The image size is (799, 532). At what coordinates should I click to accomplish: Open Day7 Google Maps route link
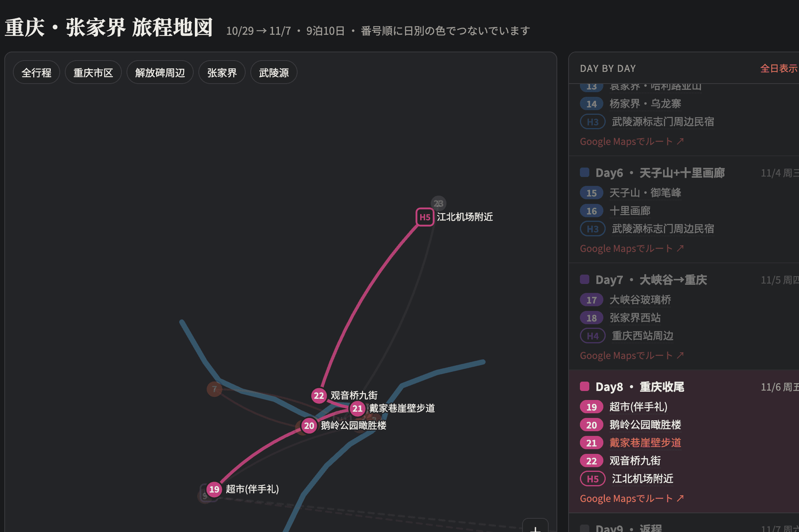coord(632,355)
